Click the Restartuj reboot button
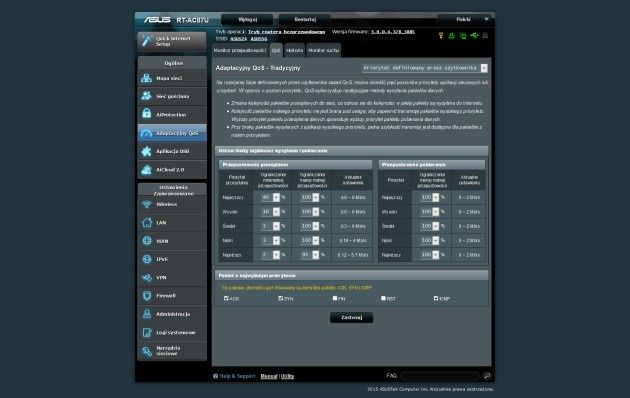 pyautogui.click(x=305, y=19)
